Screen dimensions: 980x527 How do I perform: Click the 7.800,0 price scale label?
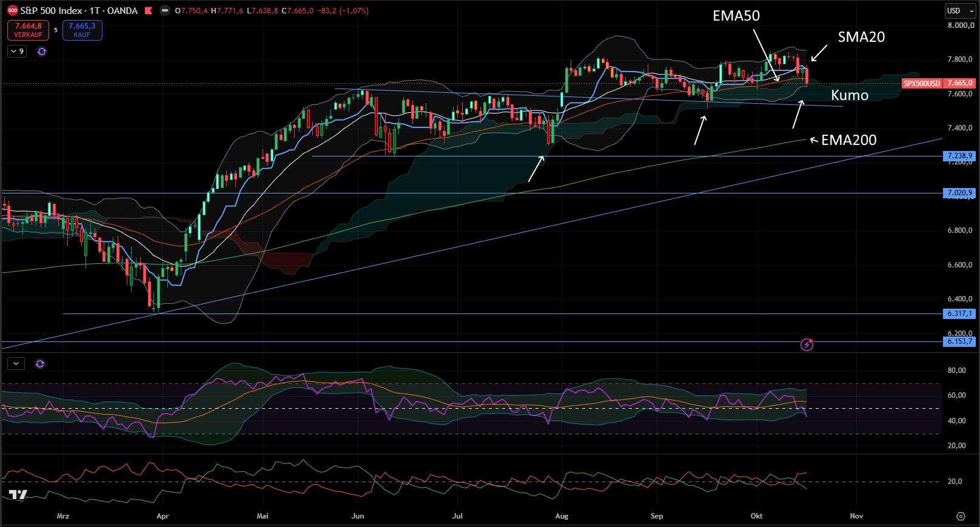961,59
